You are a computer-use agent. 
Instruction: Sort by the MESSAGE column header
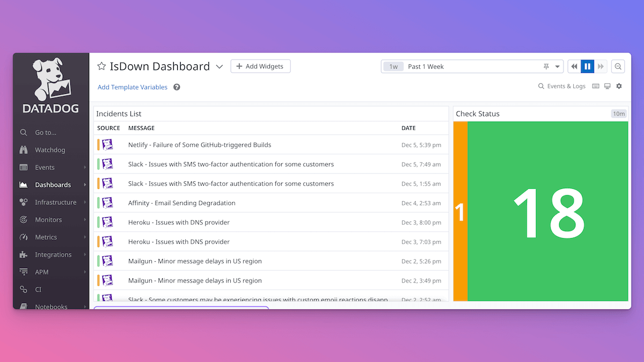(x=141, y=128)
